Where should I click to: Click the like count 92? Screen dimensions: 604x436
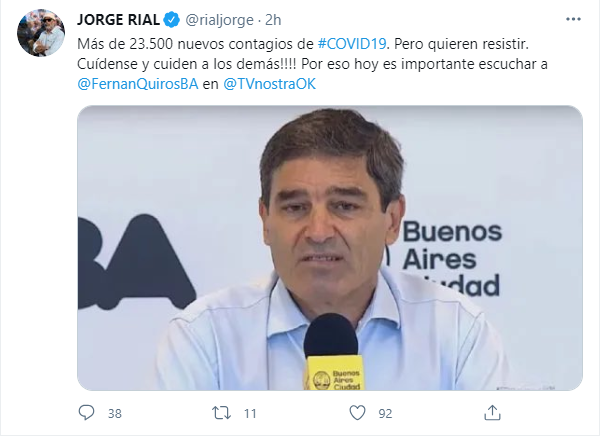tap(385, 414)
